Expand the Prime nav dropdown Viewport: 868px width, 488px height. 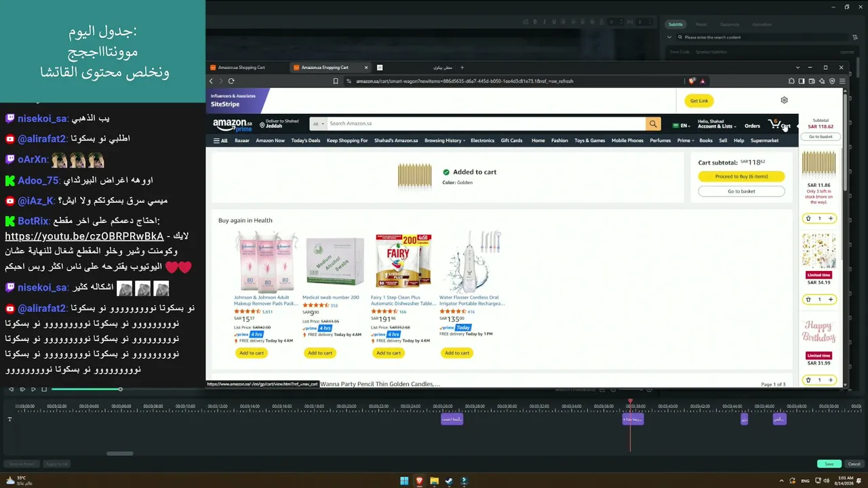685,140
